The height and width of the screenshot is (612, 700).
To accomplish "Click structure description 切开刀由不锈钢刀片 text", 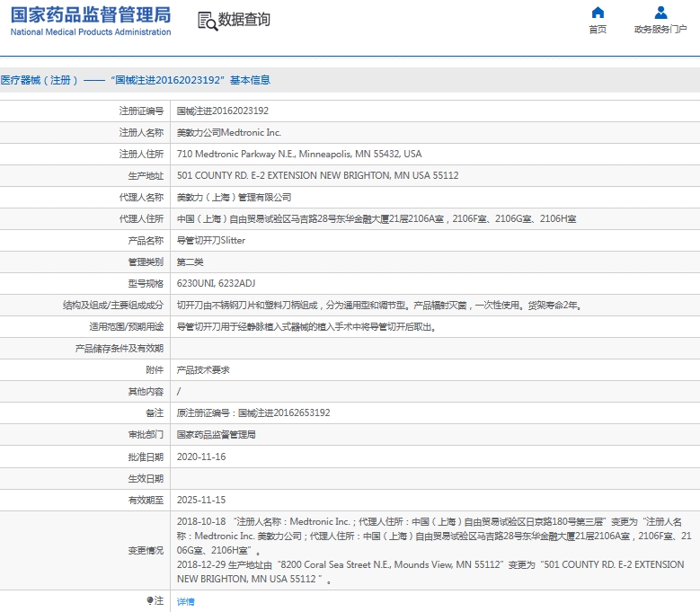I will pos(379,306).
